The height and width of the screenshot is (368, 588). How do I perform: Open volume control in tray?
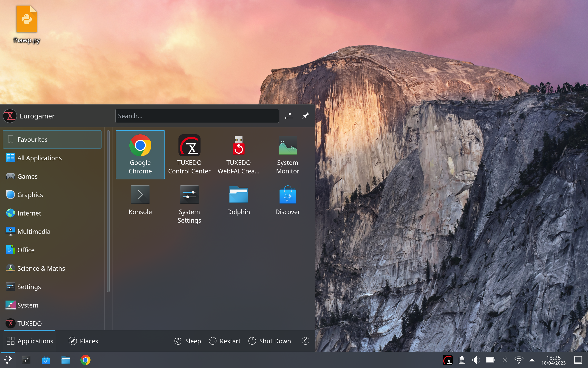pyautogui.click(x=476, y=360)
